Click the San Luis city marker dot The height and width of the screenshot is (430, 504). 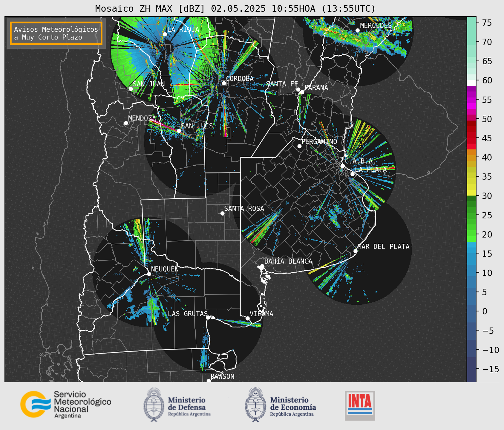tap(179, 131)
